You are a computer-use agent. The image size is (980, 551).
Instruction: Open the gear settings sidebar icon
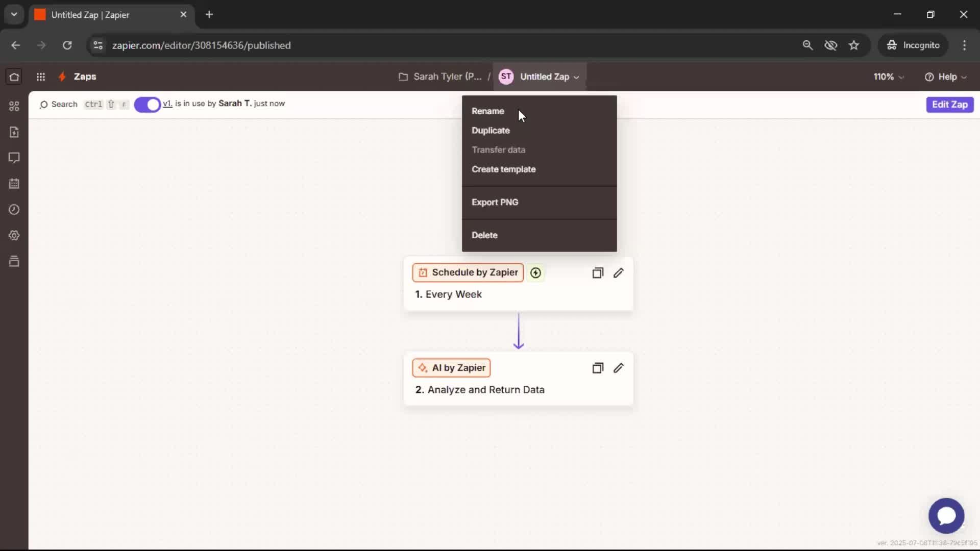pos(14,235)
